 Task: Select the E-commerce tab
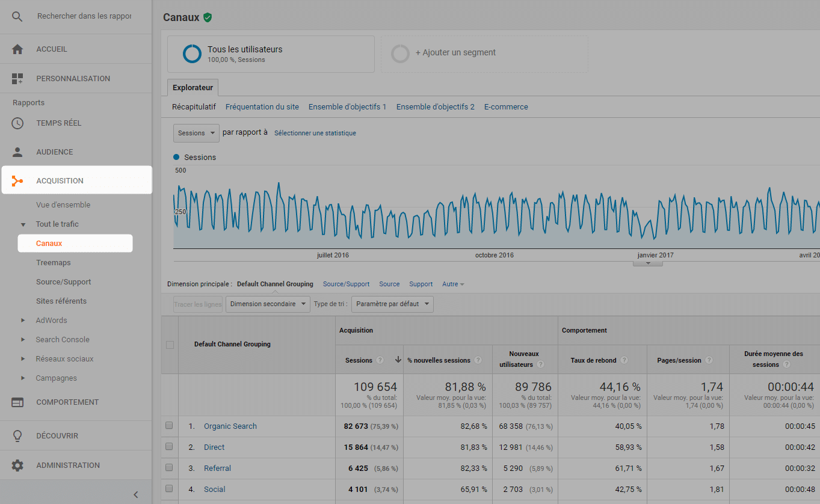506,107
